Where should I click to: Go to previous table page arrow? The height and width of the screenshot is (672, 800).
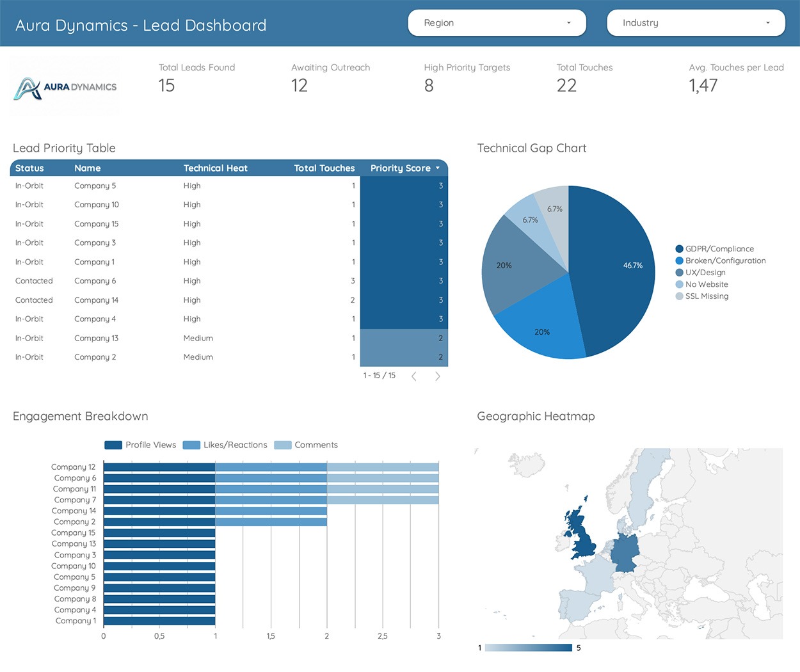click(414, 376)
